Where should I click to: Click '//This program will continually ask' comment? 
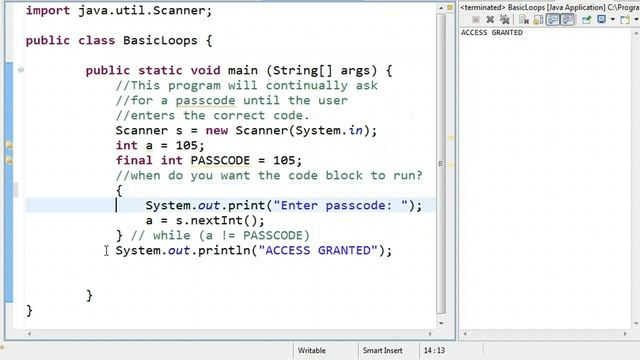[247, 85]
